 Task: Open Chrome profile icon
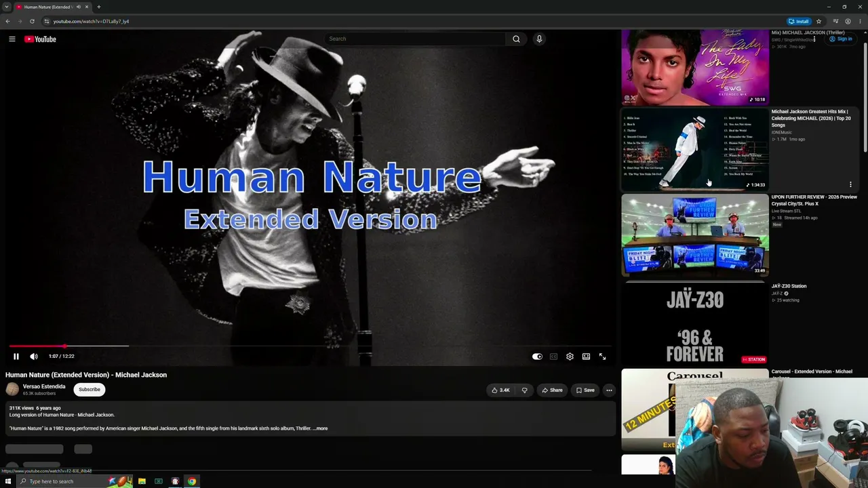(848, 21)
